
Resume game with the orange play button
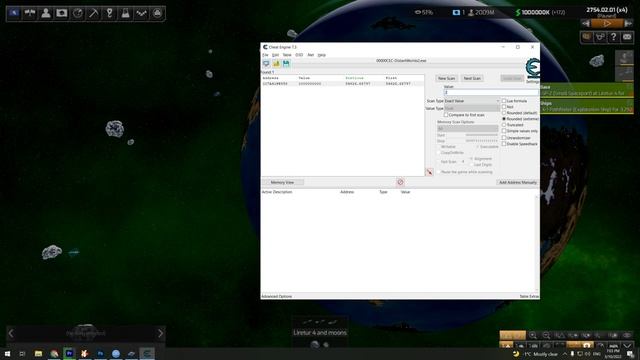607,24
